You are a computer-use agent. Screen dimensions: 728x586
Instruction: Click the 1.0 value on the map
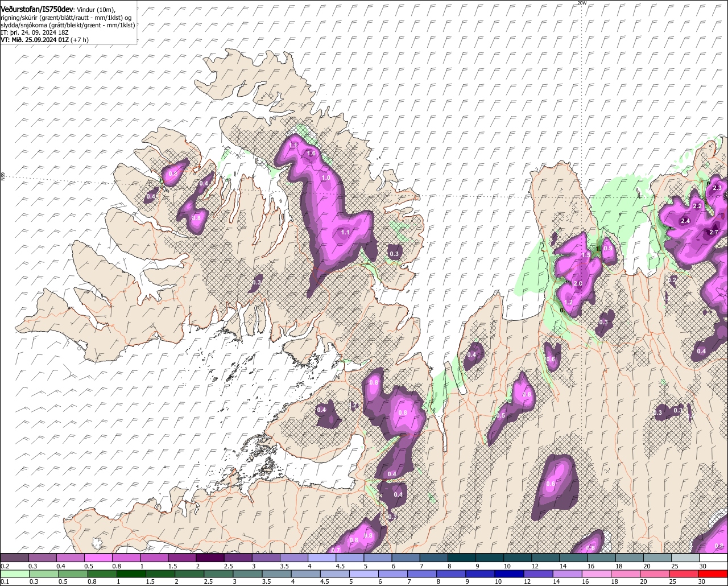click(326, 178)
